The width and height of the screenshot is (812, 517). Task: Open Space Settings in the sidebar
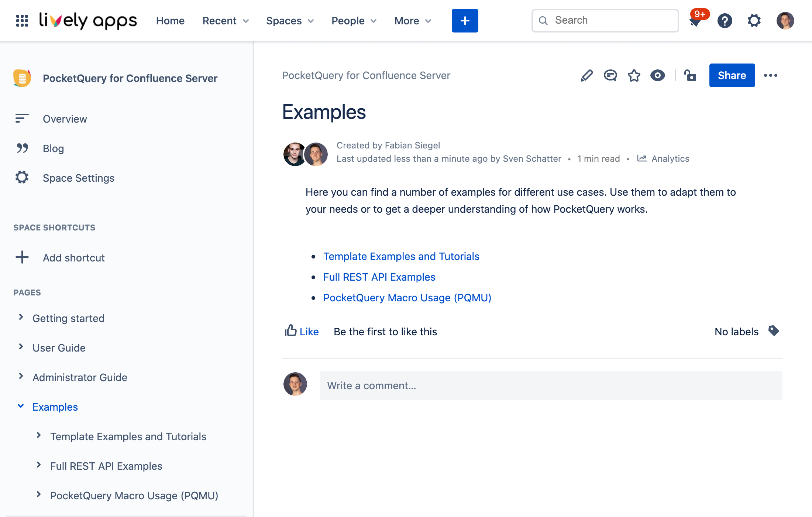coord(79,178)
